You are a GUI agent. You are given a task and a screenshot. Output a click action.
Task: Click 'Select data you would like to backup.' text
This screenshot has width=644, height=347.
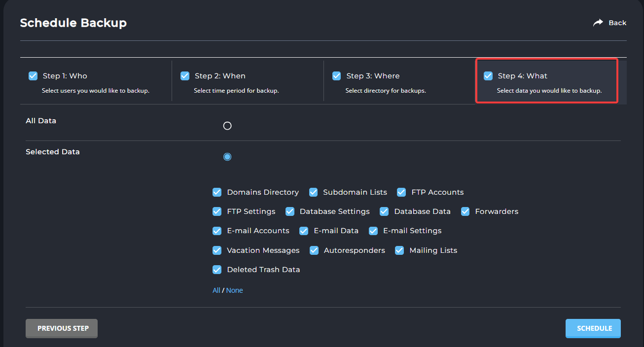[x=549, y=91]
